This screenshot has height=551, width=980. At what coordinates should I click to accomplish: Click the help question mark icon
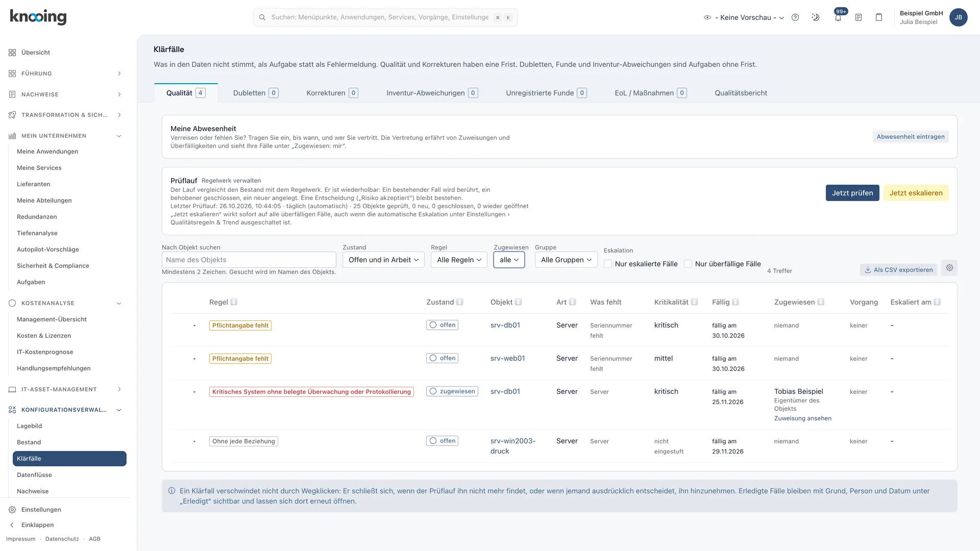tap(795, 17)
